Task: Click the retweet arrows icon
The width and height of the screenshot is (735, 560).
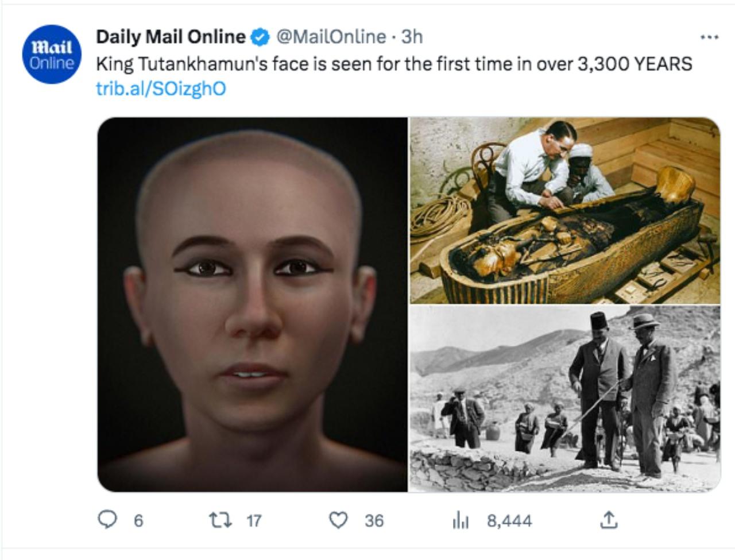Action: (x=220, y=520)
